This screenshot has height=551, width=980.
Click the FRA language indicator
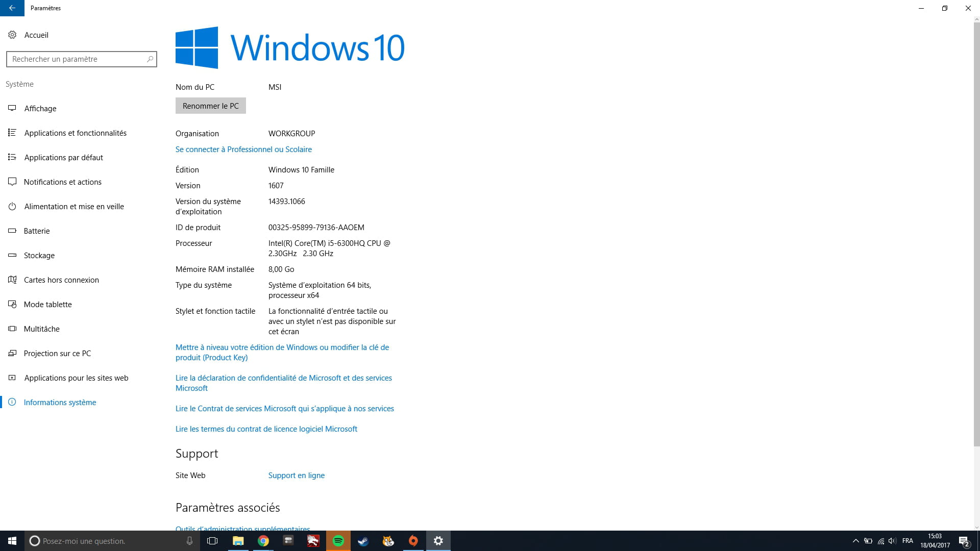point(908,541)
